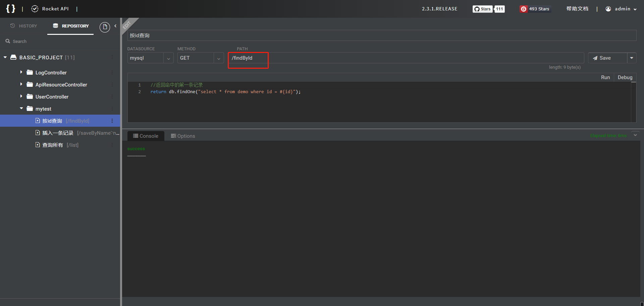Click the file icon of 查询所有
This screenshot has width=644, height=306.
(38, 145)
